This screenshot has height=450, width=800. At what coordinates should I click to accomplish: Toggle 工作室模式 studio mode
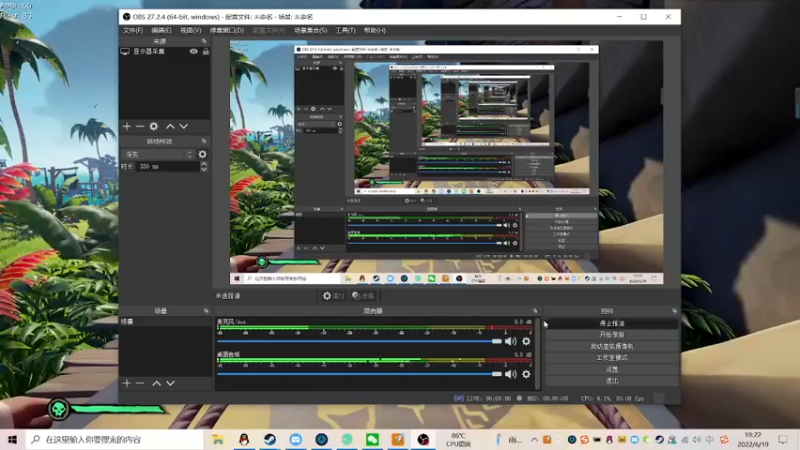[x=612, y=358]
